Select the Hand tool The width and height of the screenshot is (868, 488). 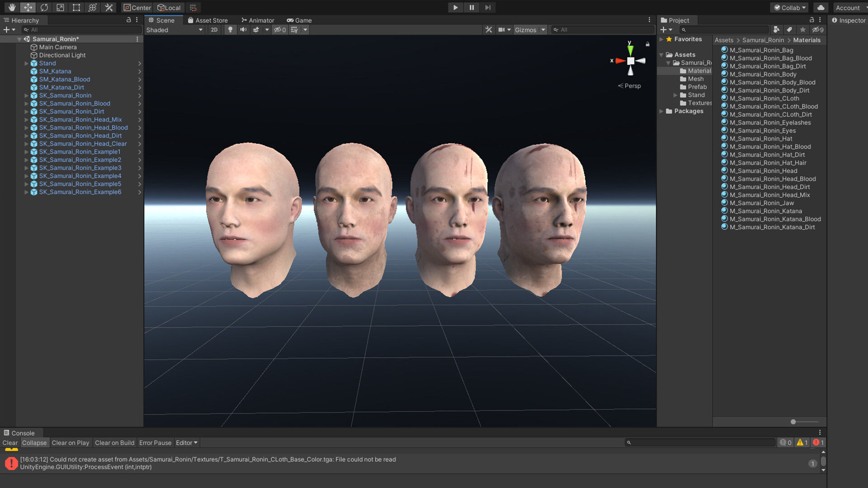pos(12,7)
